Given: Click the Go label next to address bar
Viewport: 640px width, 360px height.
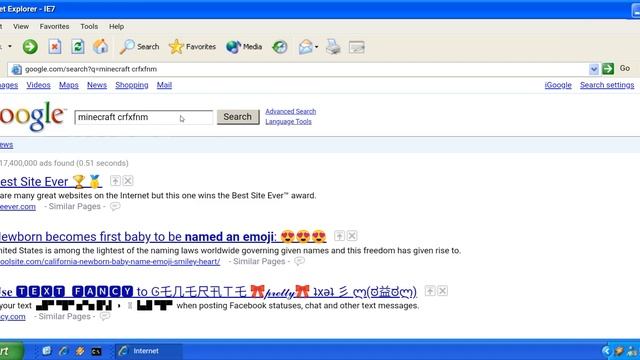Looking at the screenshot, I should [624, 68].
